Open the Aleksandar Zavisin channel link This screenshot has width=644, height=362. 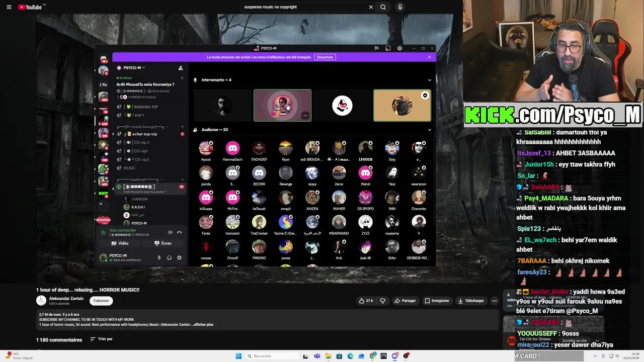click(66, 298)
